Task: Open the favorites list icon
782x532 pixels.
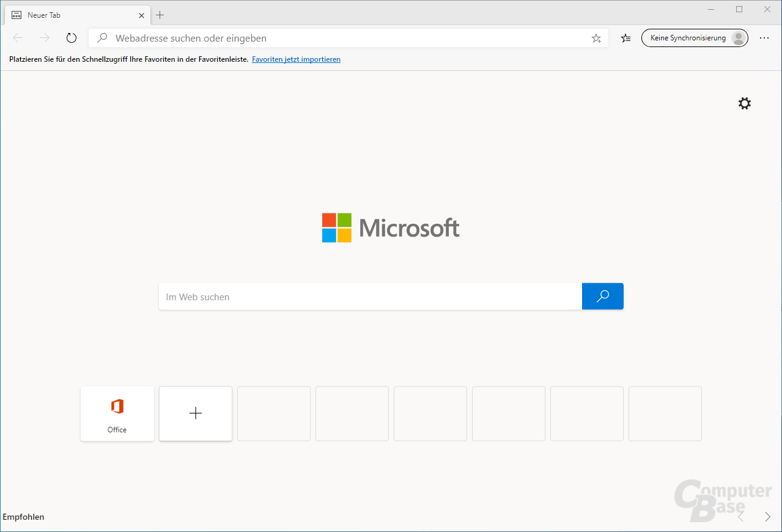Action: pos(625,38)
